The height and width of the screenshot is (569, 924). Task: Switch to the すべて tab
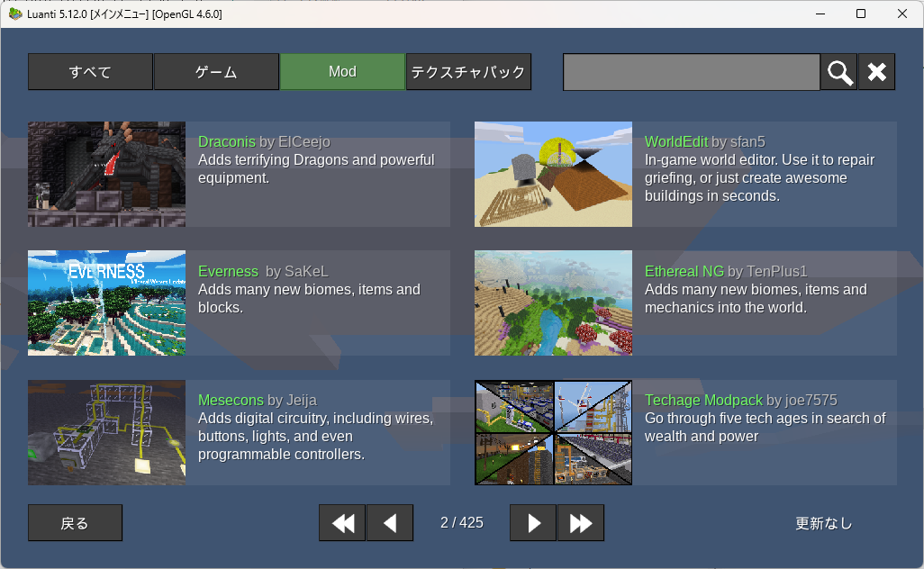coord(90,72)
